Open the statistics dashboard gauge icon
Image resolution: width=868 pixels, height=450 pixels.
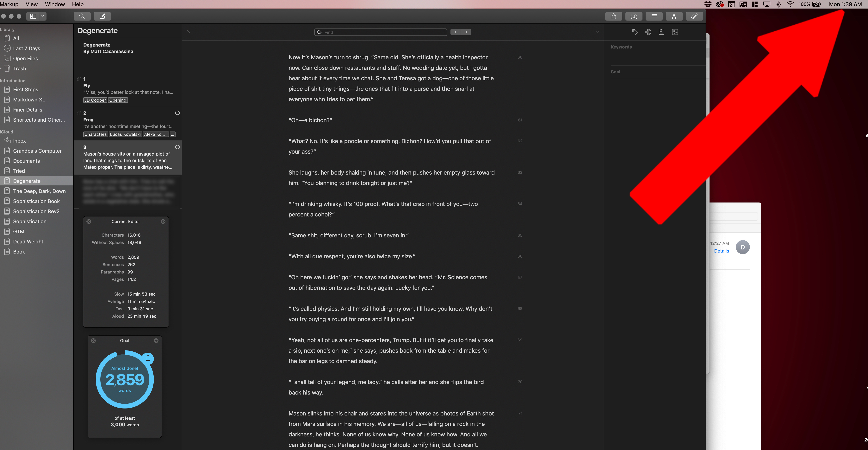click(x=634, y=16)
